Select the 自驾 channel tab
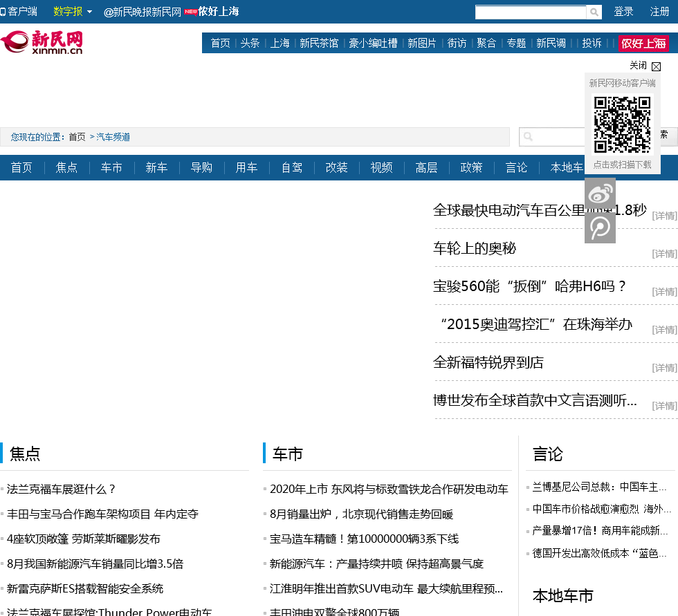The image size is (678, 616). [x=291, y=167]
